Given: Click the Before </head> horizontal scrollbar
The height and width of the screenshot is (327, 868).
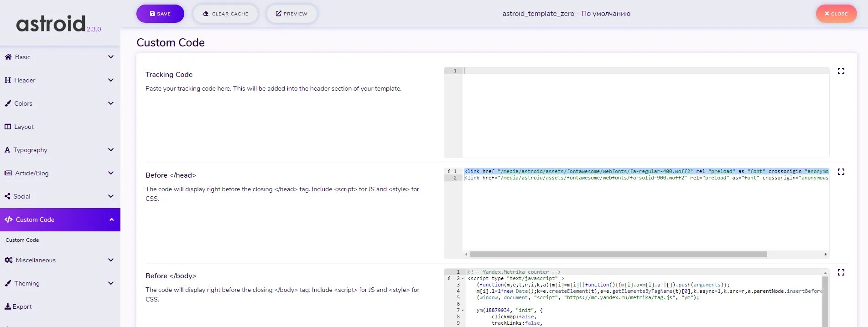Looking at the screenshot, I should (x=619, y=255).
